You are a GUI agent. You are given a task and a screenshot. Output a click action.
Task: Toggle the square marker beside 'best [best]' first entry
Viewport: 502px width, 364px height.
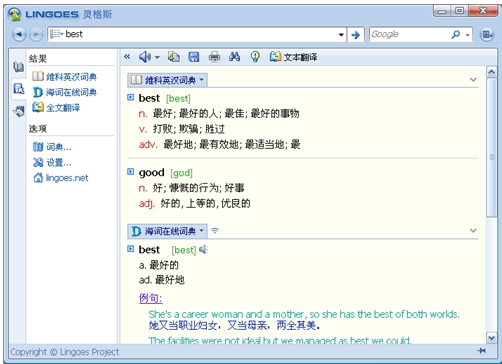tap(130, 97)
